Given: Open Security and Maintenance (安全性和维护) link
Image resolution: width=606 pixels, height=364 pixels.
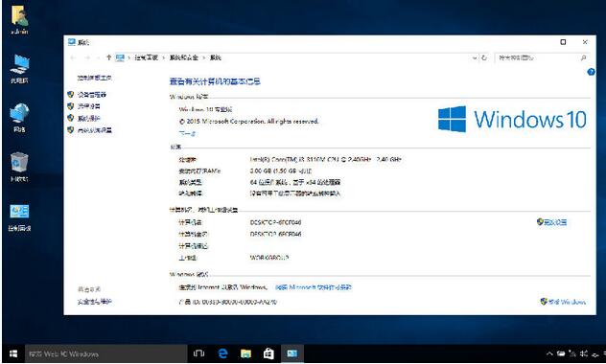Looking at the screenshot, I should coord(95,302).
